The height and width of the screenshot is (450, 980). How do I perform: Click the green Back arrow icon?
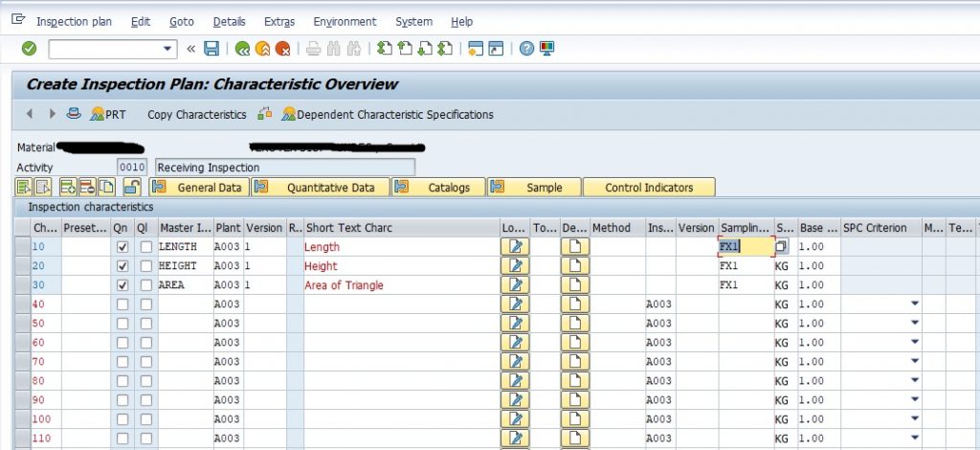242,49
